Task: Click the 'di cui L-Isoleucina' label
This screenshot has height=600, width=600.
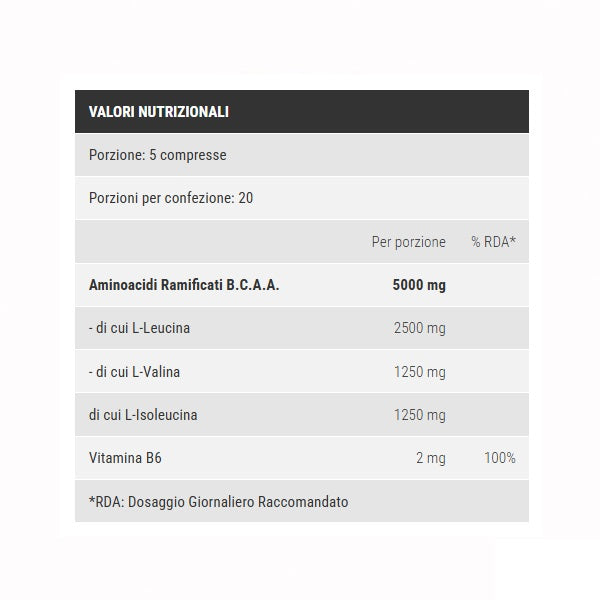Action: click(143, 415)
